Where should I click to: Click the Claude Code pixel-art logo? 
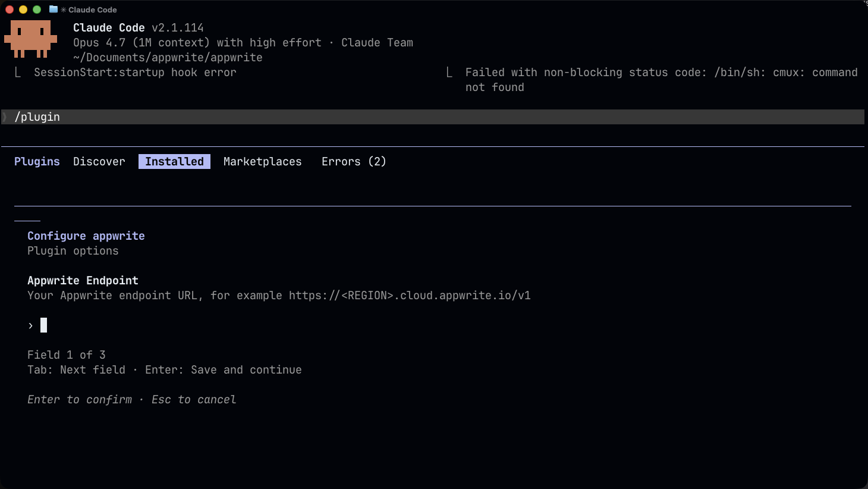point(30,40)
